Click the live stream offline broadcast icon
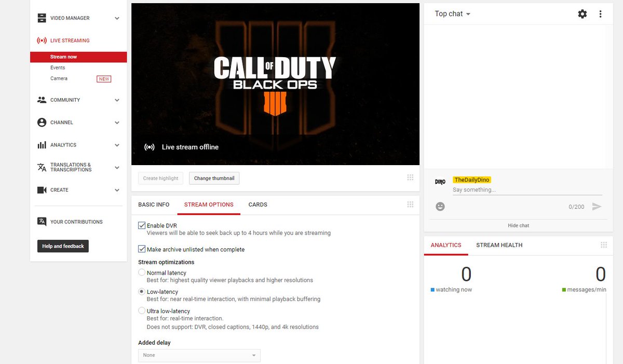The image size is (623, 364). tap(150, 147)
